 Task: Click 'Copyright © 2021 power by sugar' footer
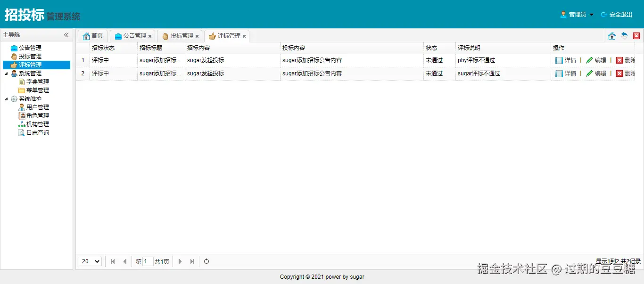pos(322,277)
